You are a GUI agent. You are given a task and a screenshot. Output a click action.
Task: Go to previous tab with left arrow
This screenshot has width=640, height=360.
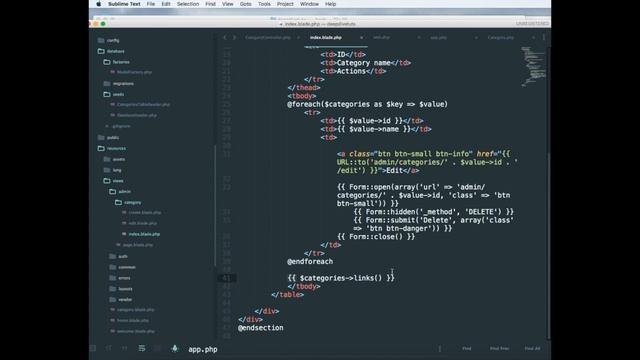pyautogui.click(x=225, y=38)
